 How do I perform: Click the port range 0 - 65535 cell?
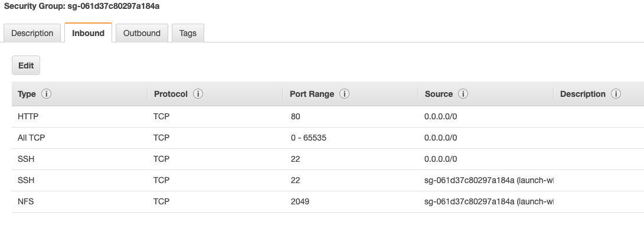click(x=309, y=138)
